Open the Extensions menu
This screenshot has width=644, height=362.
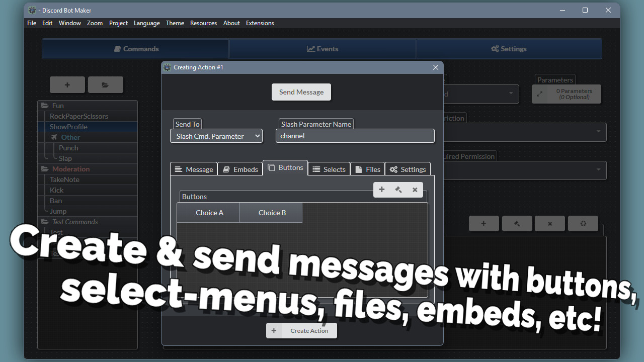(x=260, y=23)
